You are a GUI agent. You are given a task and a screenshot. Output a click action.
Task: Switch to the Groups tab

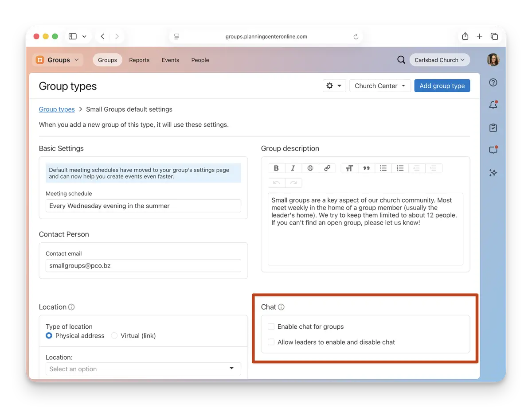[x=107, y=60]
